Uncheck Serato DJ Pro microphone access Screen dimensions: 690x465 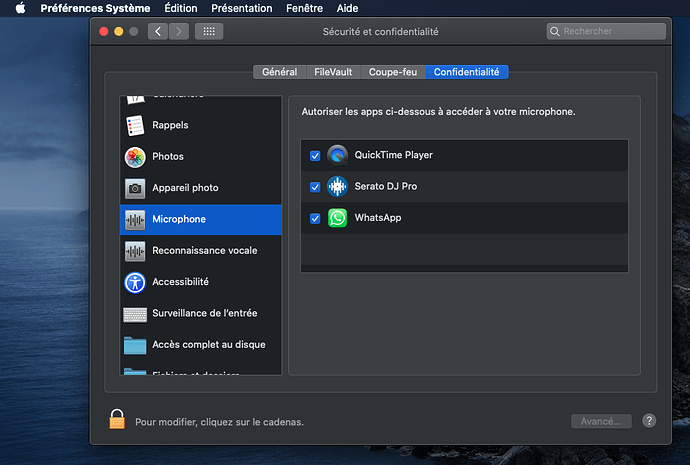click(315, 187)
